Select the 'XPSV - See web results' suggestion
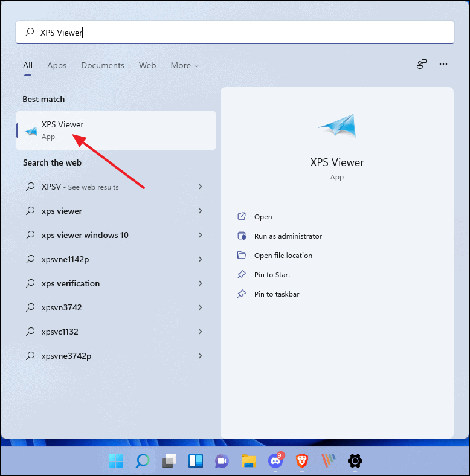The image size is (470, 476). (80, 187)
